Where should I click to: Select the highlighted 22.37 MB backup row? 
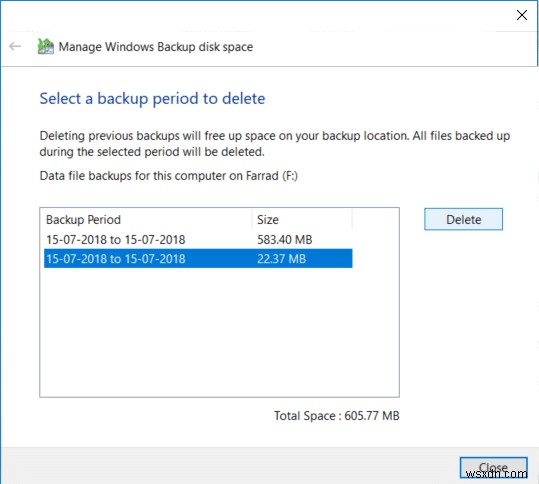[x=198, y=258]
